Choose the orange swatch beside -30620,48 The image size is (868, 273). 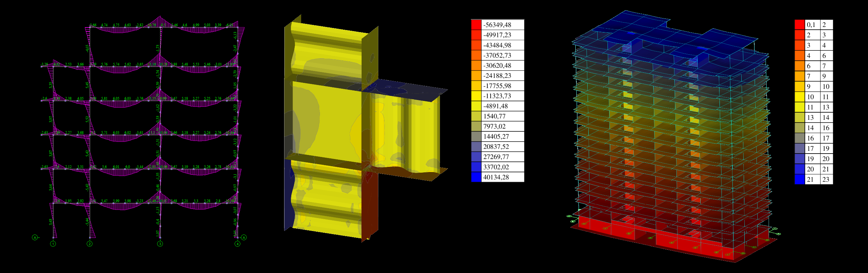coord(476,66)
